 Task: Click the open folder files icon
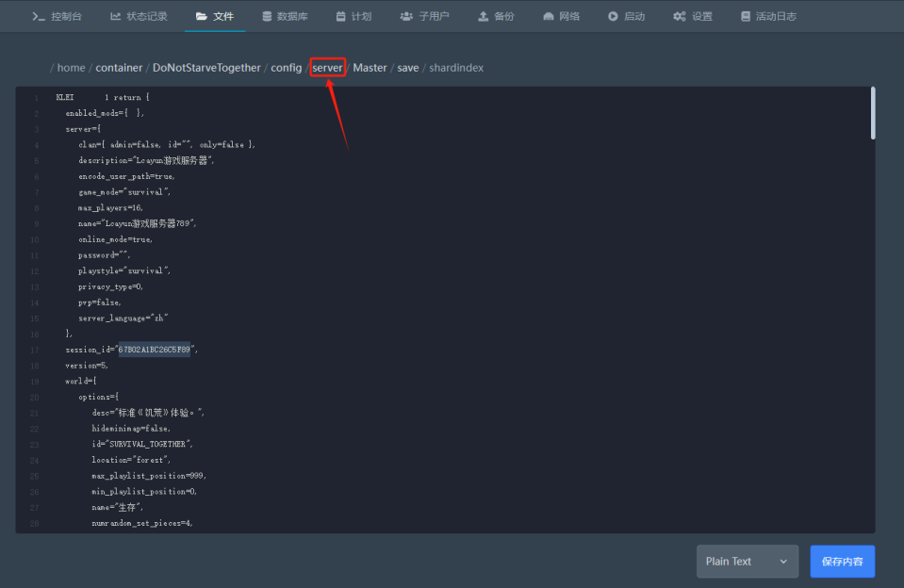point(201,17)
